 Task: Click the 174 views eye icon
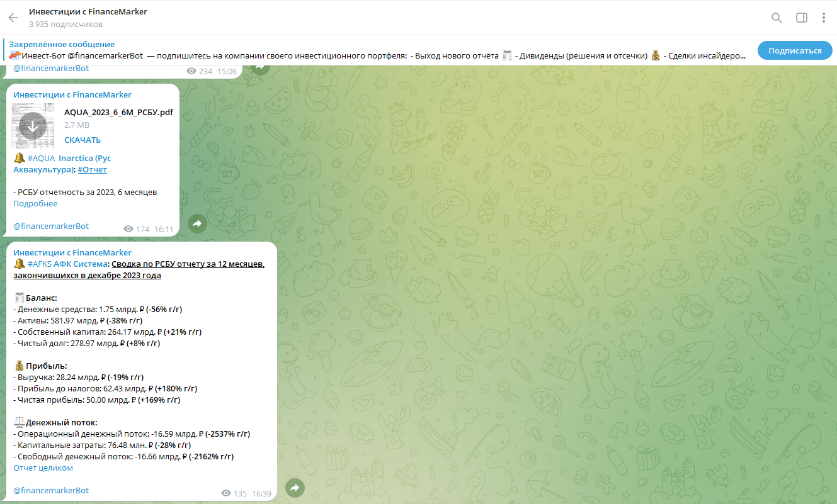(128, 229)
